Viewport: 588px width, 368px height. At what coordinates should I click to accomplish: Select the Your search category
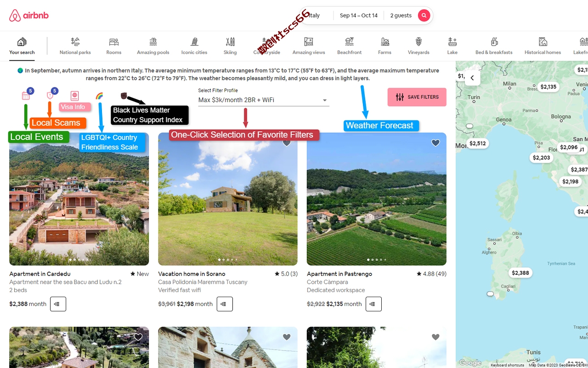22,46
